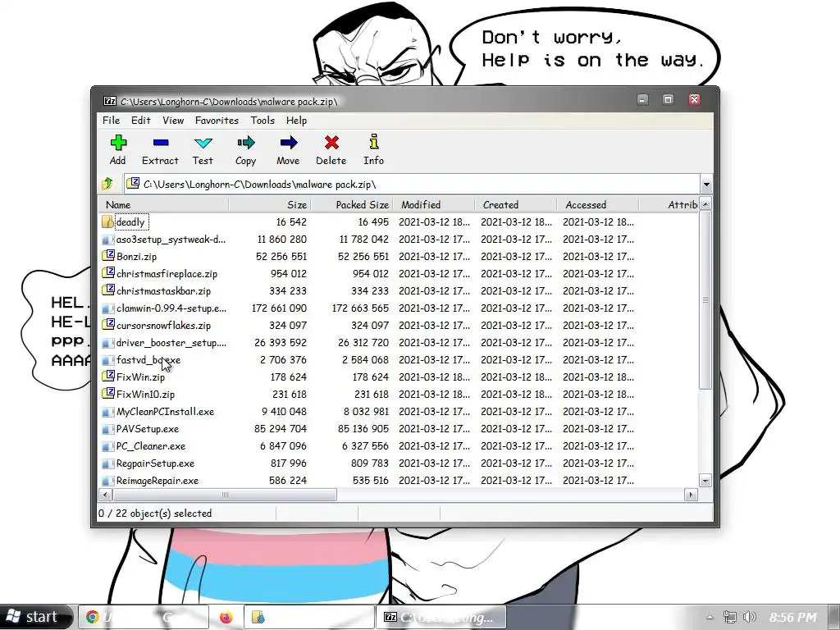Click the Move toolbar icon
840x630 pixels.
(x=288, y=143)
